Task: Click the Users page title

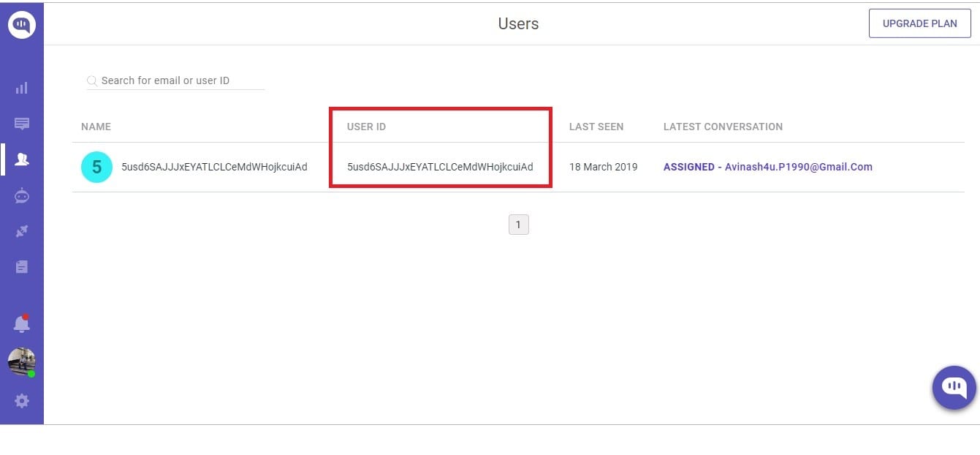Action: (x=518, y=23)
